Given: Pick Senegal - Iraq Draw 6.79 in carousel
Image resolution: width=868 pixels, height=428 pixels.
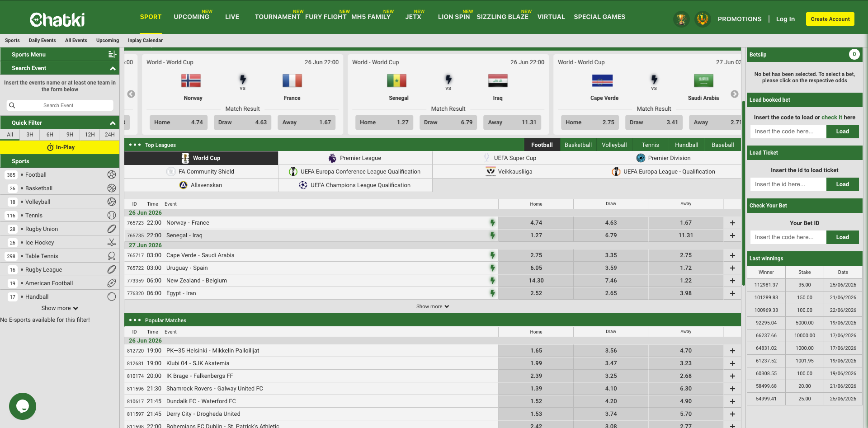Looking at the screenshot, I should pos(448,122).
